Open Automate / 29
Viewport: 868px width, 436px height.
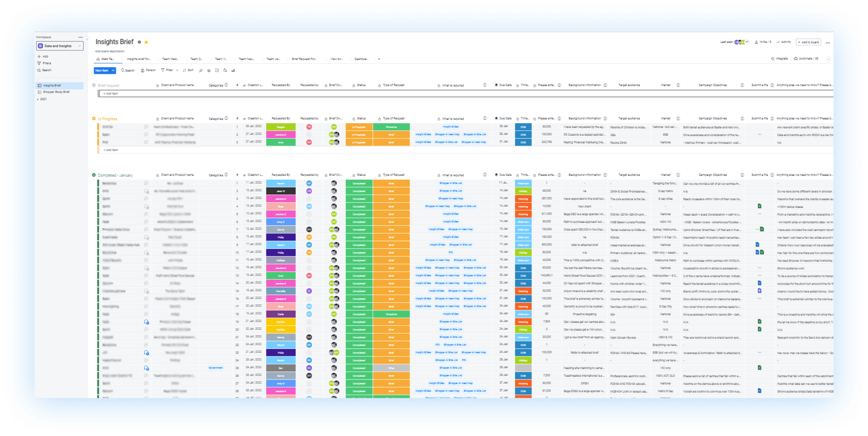tap(806, 59)
